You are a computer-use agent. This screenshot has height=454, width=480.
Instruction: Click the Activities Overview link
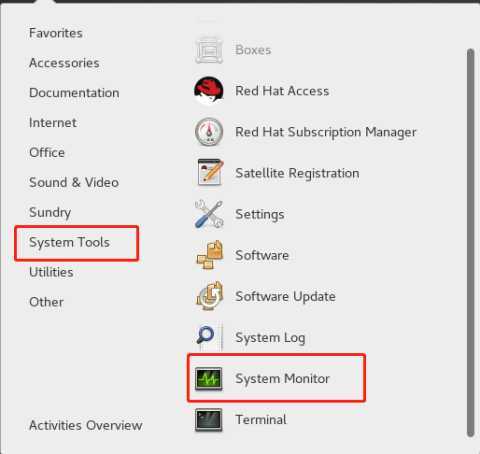[x=85, y=425]
